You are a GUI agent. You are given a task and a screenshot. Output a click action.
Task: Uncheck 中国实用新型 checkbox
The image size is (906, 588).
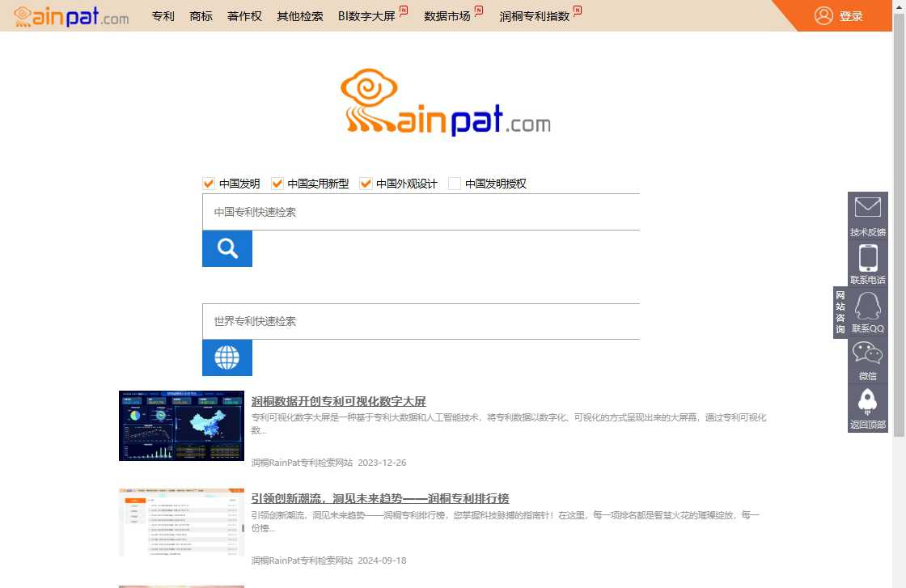coord(277,184)
